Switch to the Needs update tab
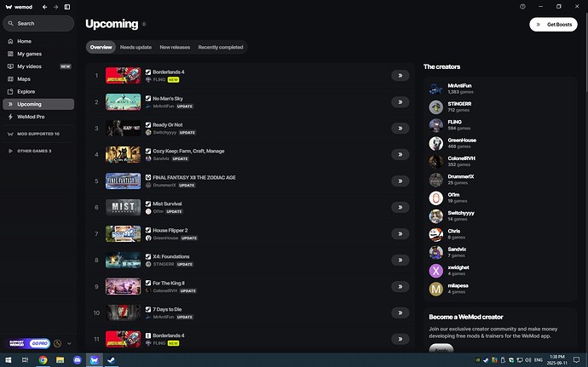588x367 pixels. tap(135, 48)
